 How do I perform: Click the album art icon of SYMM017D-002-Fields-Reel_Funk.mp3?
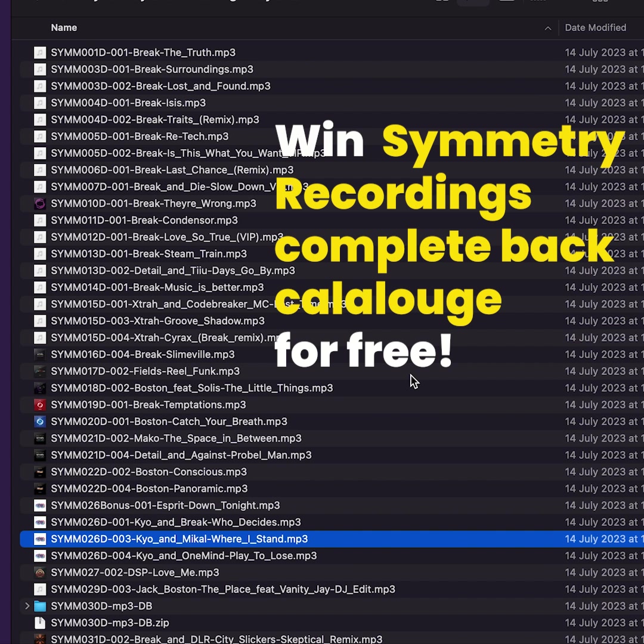pos(40,371)
